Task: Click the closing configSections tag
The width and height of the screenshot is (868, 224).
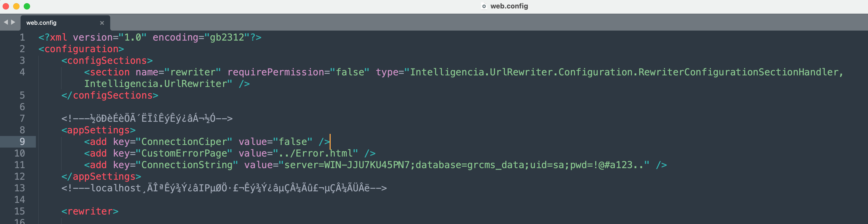Action: (109, 96)
